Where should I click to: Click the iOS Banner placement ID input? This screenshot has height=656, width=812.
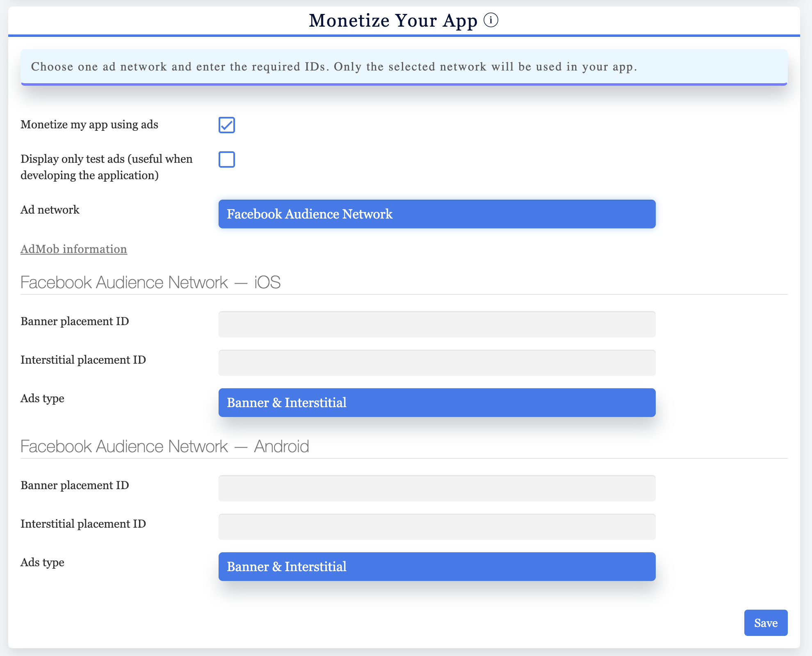(437, 324)
